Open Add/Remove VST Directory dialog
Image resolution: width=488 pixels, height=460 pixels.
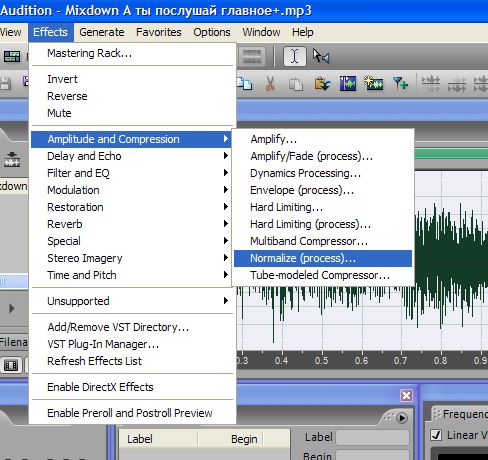point(133,327)
